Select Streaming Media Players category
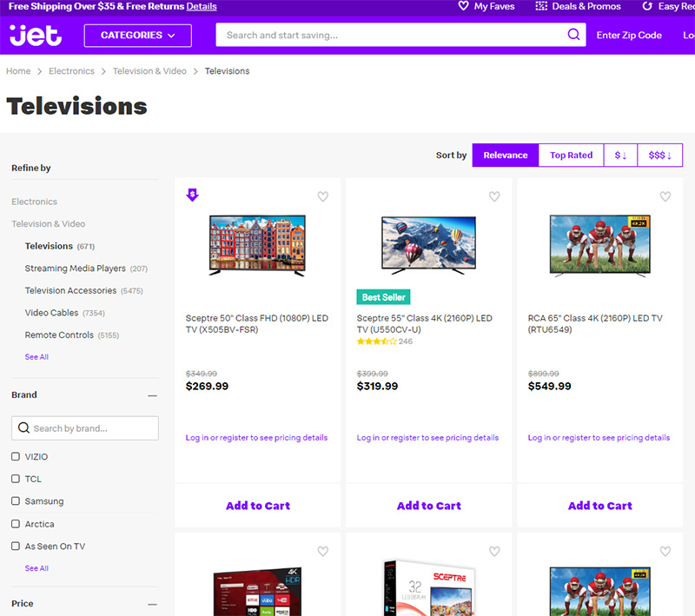Viewport: 695px width, 616px height. tap(86, 268)
